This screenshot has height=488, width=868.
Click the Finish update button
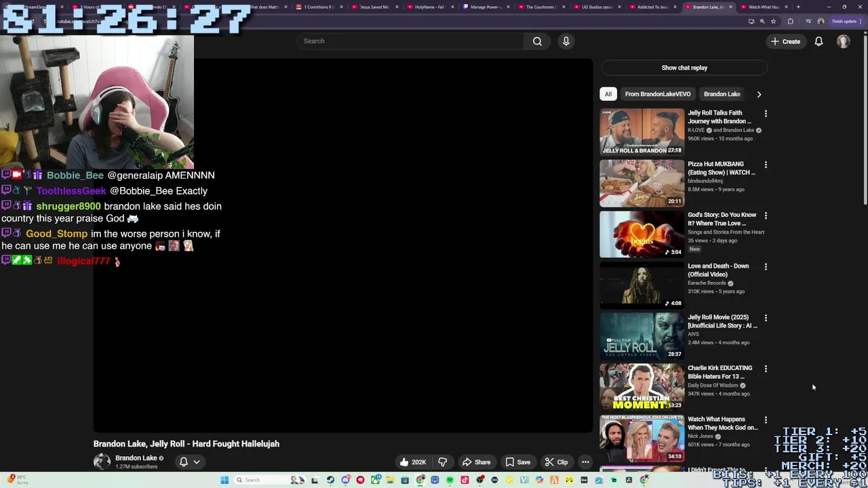coord(846,21)
